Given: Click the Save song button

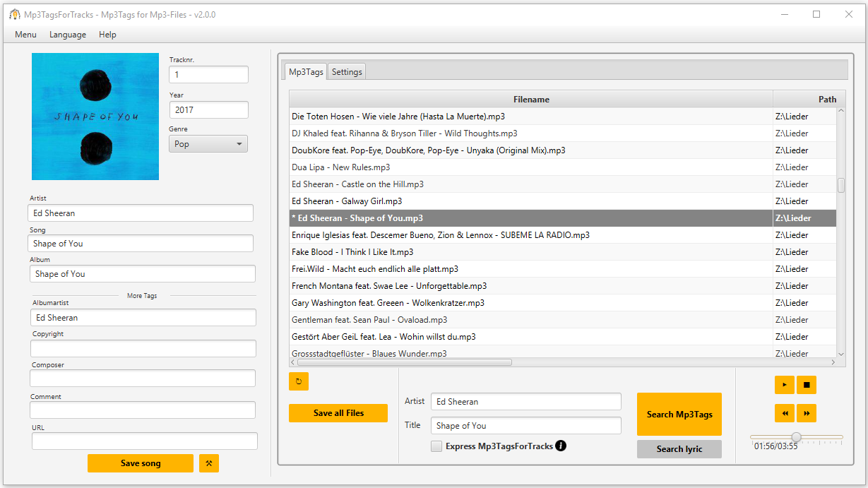Looking at the screenshot, I should 141,463.
